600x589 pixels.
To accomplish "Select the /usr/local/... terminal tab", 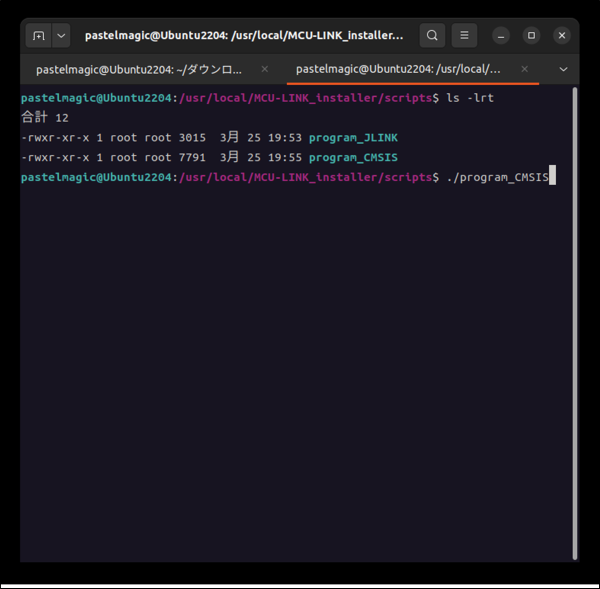I will tap(398, 70).
